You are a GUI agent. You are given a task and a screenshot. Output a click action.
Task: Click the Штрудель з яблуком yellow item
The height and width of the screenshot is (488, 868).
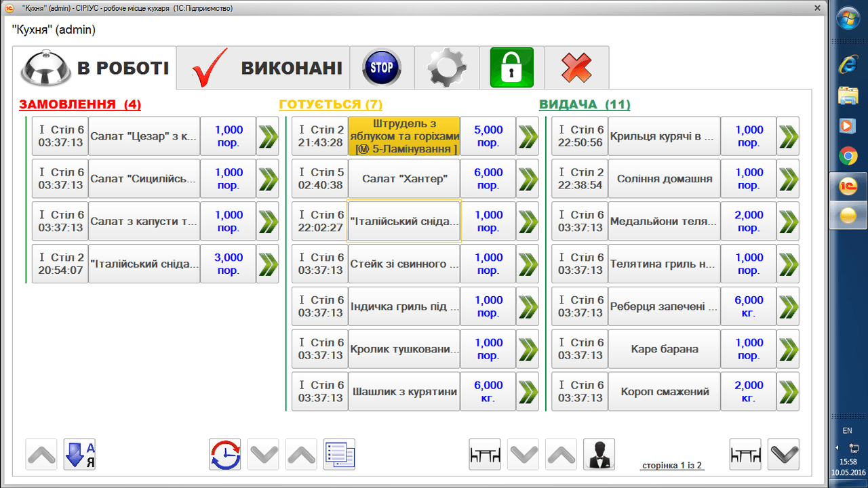[403, 136]
